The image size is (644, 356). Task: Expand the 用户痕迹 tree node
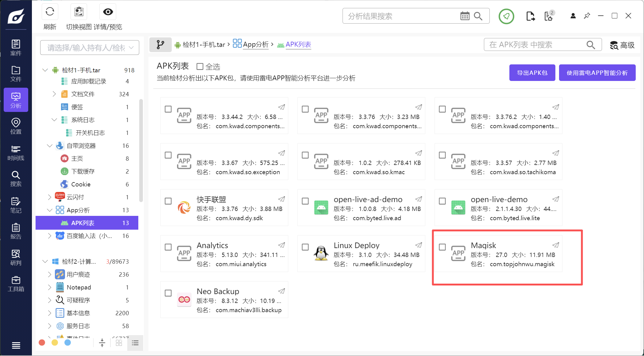point(50,274)
